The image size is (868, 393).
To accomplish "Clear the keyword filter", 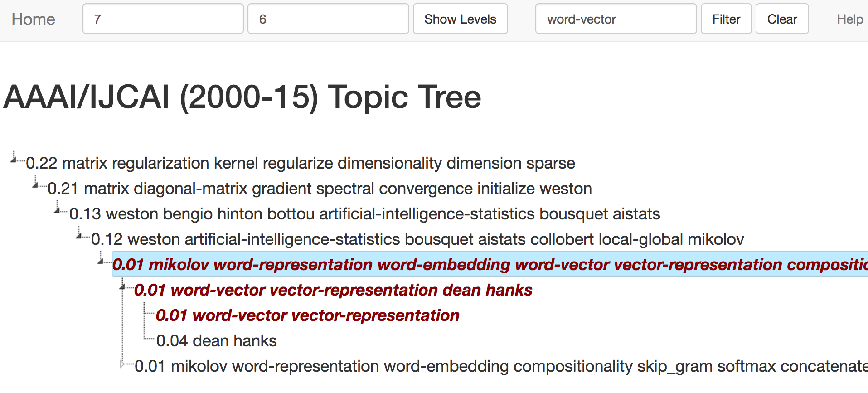I will [x=781, y=19].
